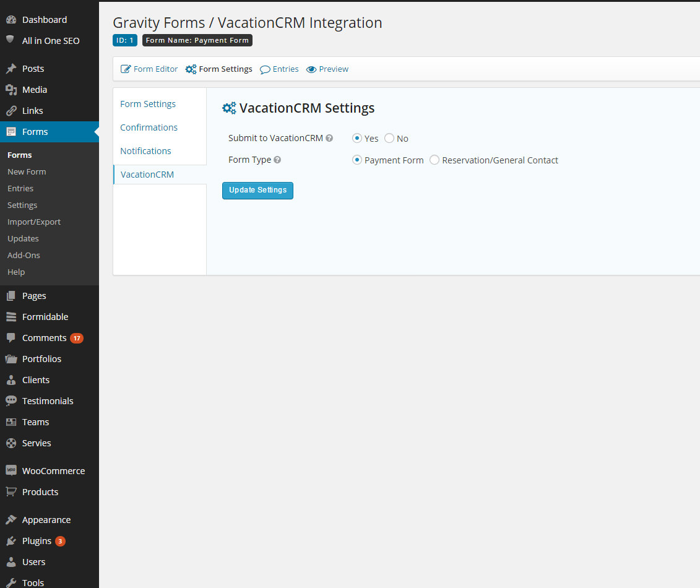Open Appearance label in admin menu
This screenshot has width=700, height=588.
pos(46,520)
